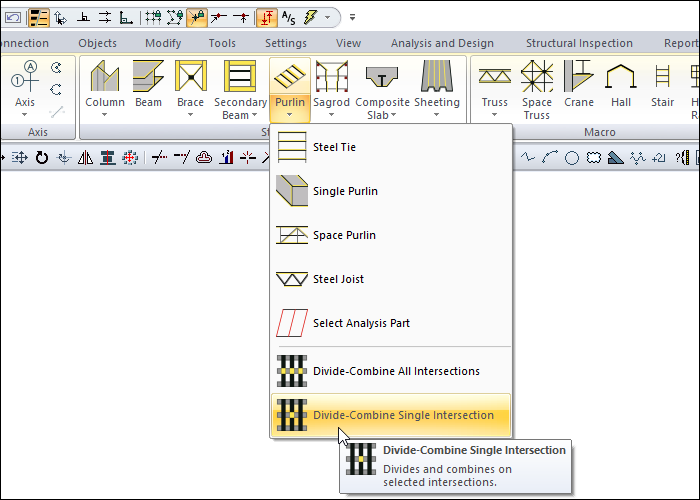The image size is (700, 500).
Task: Toggle the orthogonal right-angle snap icon
Action: point(83,18)
